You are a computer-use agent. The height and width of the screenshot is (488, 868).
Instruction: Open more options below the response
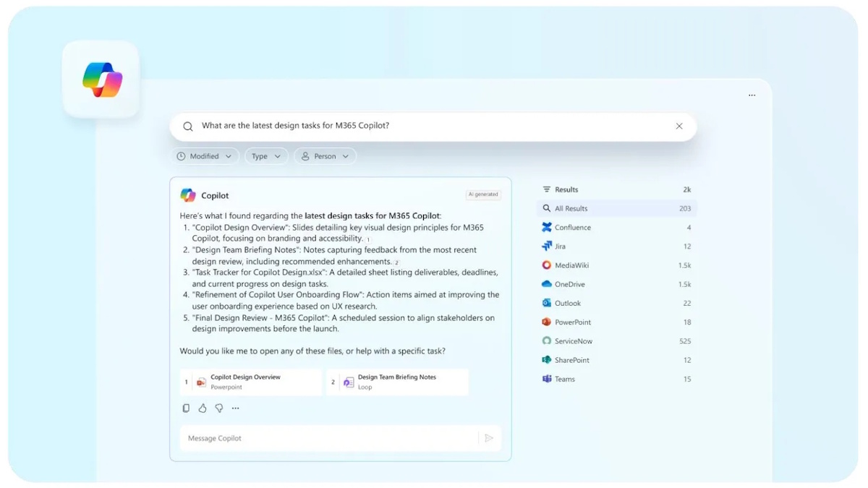point(235,408)
